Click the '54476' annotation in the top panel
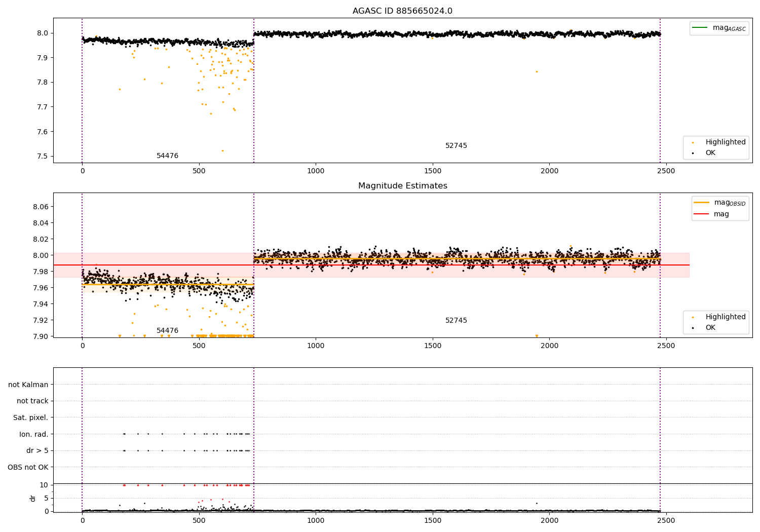This screenshot has width=760, height=532. pos(167,156)
